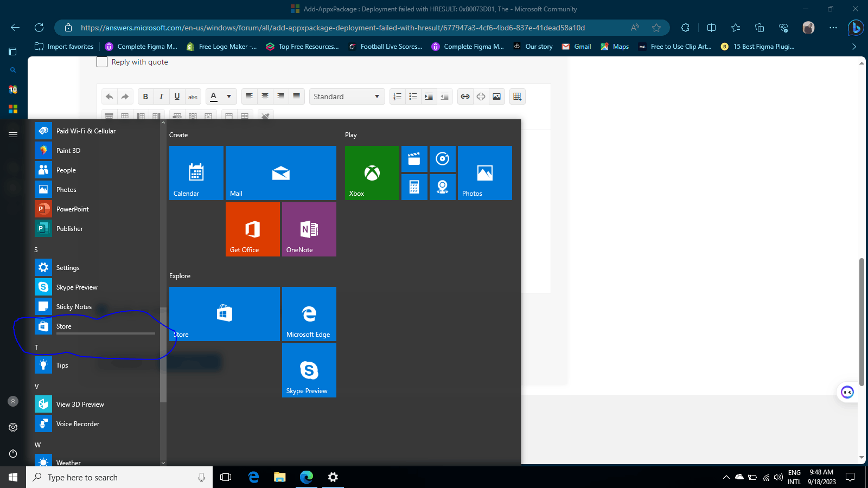This screenshot has width=868, height=488.
Task: Open the Power options in Start menu
Action: point(13,453)
